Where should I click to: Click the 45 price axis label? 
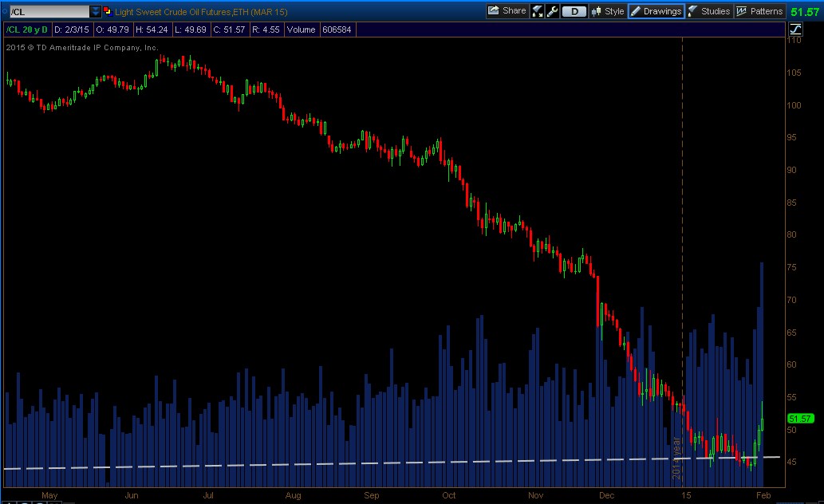pyautogui.click(x=791, y=462)
